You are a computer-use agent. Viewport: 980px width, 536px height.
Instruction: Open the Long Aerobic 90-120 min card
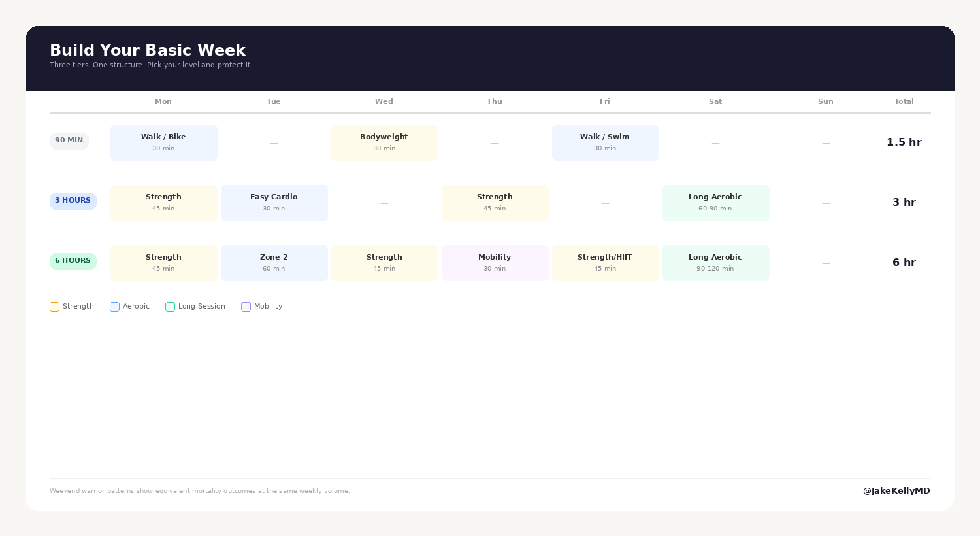(x=716, y=263)
